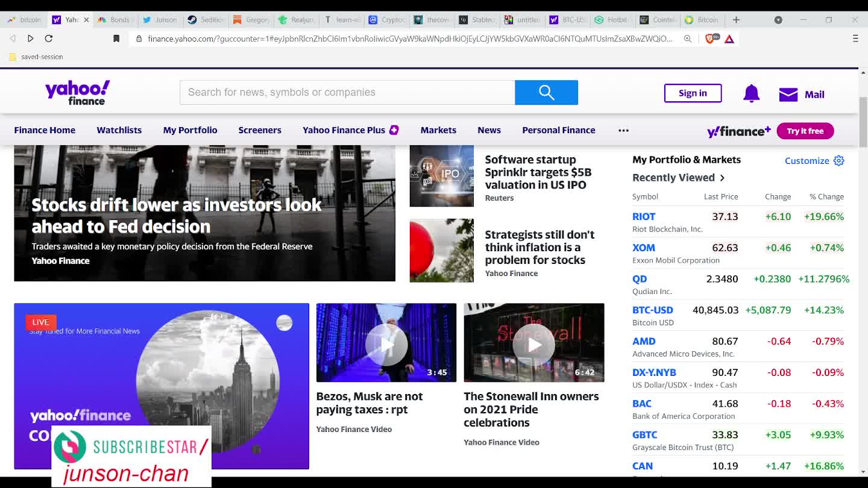Click the bookmark icon beside the address bar
The image size is (868, 488).
[x=116, y=38]
